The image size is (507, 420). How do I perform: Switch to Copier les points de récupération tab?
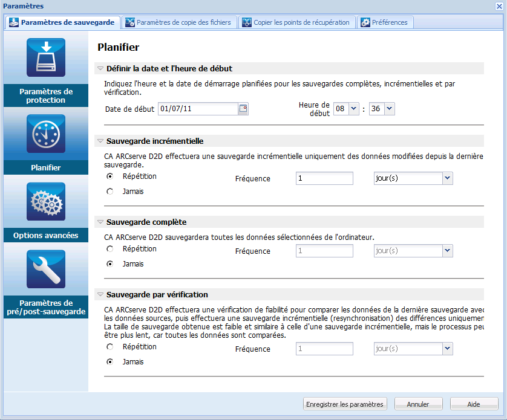297,22
